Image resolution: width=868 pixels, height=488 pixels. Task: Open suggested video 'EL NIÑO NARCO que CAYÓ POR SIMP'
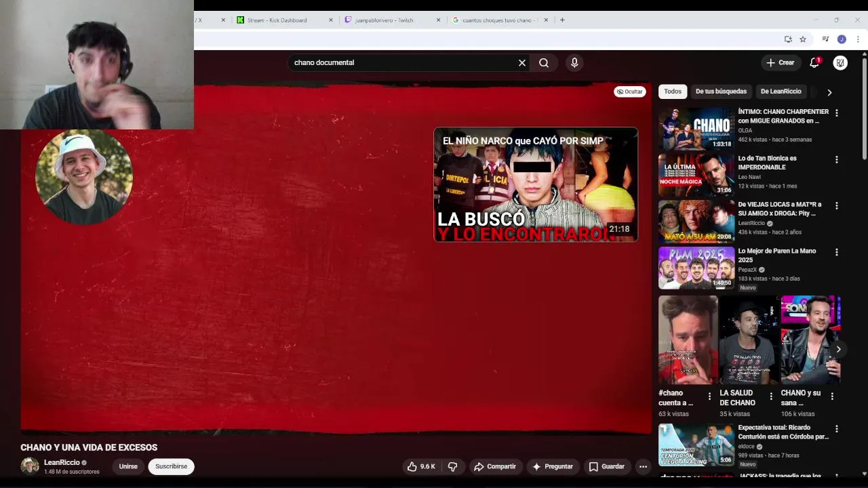pyautogui.click(x=536, y=184)
